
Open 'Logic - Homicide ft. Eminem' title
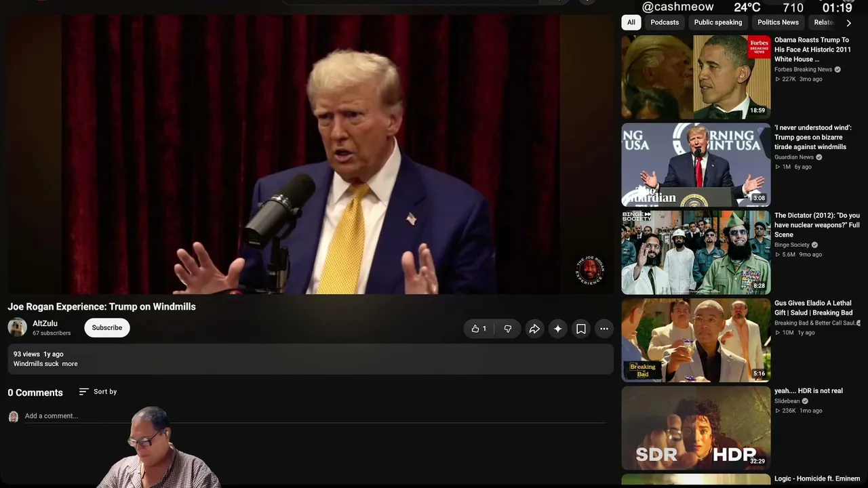coord(817,479)
